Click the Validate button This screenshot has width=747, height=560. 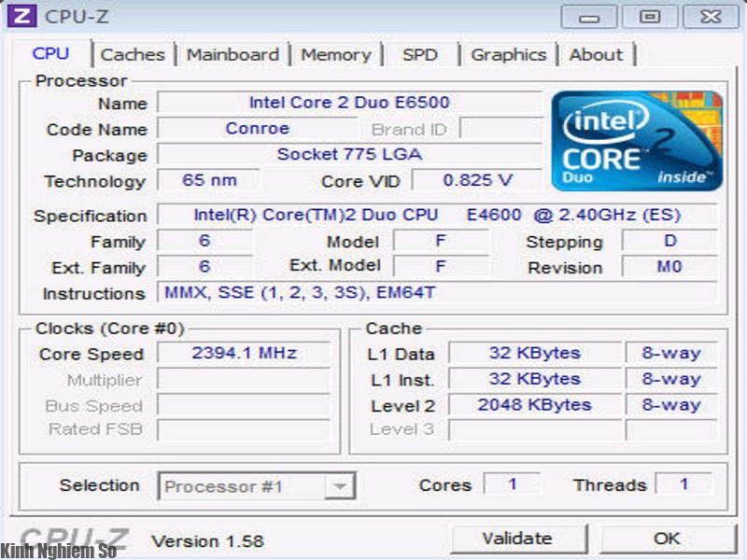pos(517,539)
